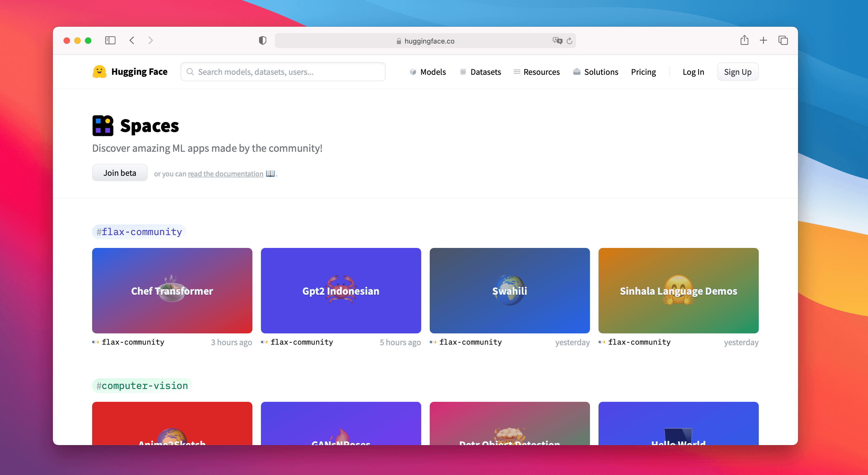The width and height of the screenshot is (868, 475).
Task: Expand the Resources menu
Action: click(537, 72)
